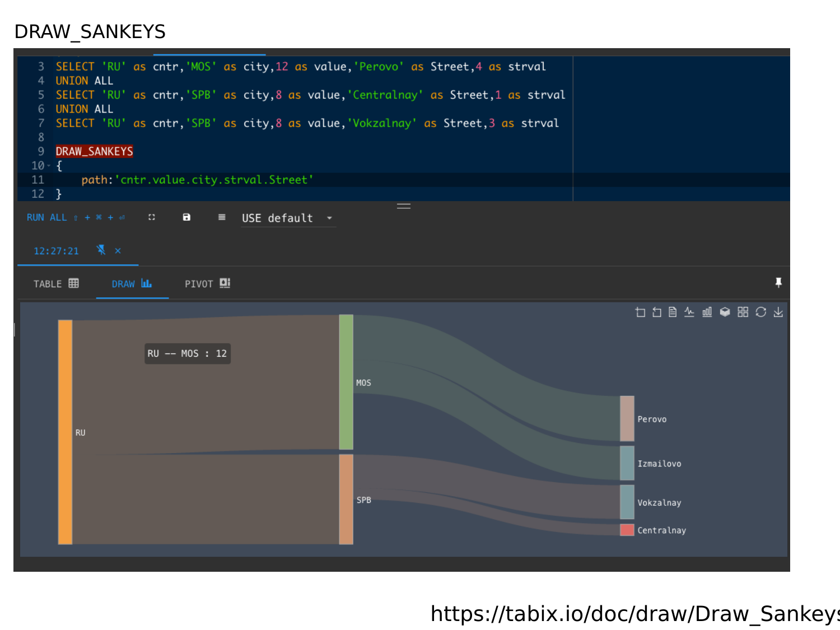Click the fullscreen editor icon

pyautogui.click(x=152, y=217)
